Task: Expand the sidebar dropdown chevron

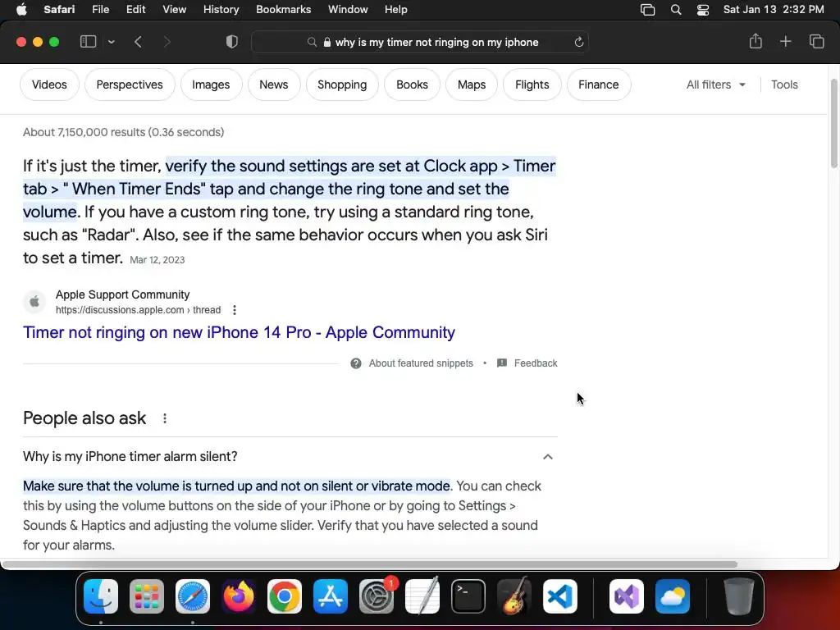Action: (x=111, y=42)
